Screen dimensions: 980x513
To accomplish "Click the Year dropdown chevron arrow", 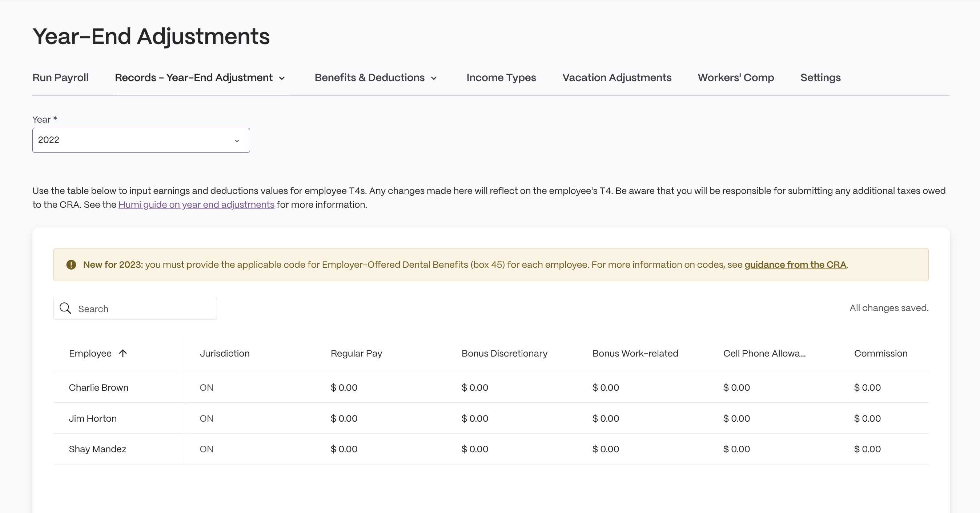I will (237, 141).
